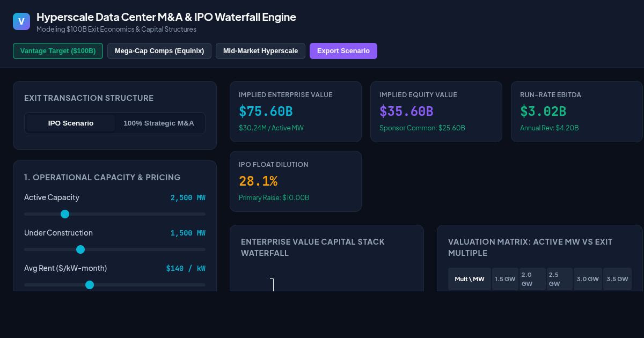Click Annual Rev: $4.20B text
The height and width of the screenshot is (338, 644).
click(x=550, y=128)
